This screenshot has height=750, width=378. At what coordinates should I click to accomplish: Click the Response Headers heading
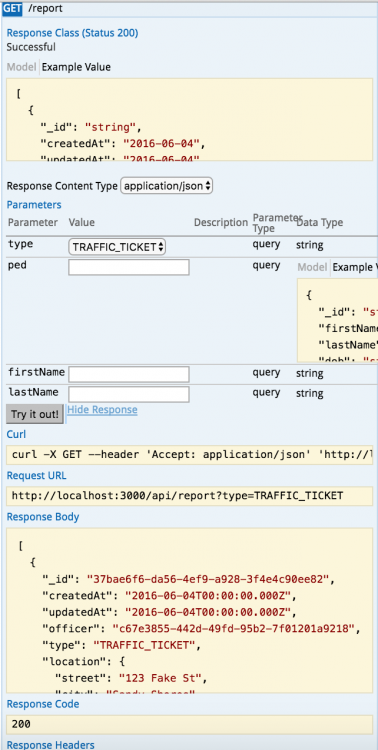[x=51, y=744]
